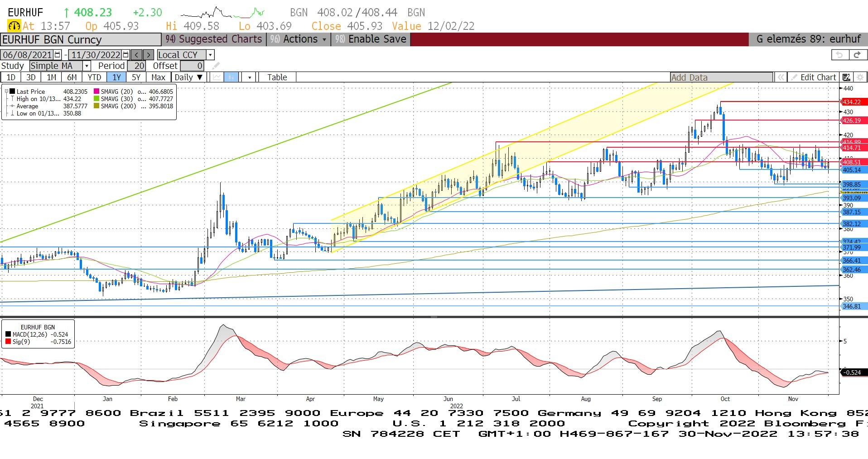The height and width of the screenshot is (459, 868).
Task: Click the green SMAVG (30) swatch
Action: (x=96, y=98)
